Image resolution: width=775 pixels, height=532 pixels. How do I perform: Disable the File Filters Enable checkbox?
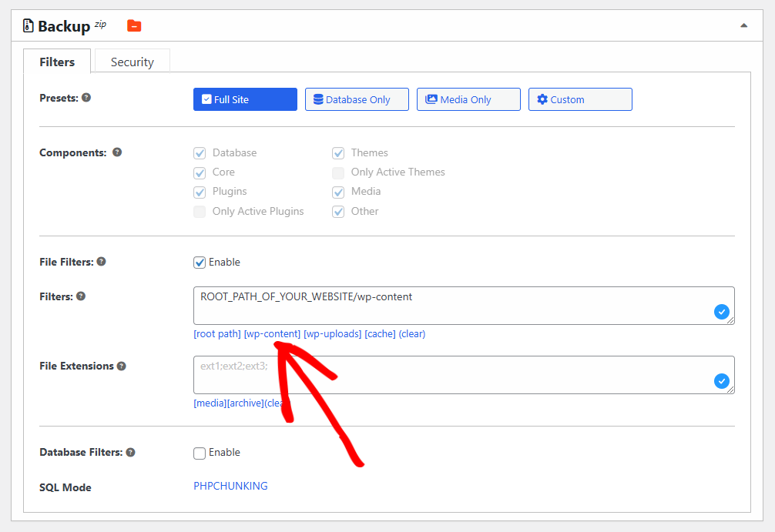pos(200,263)
